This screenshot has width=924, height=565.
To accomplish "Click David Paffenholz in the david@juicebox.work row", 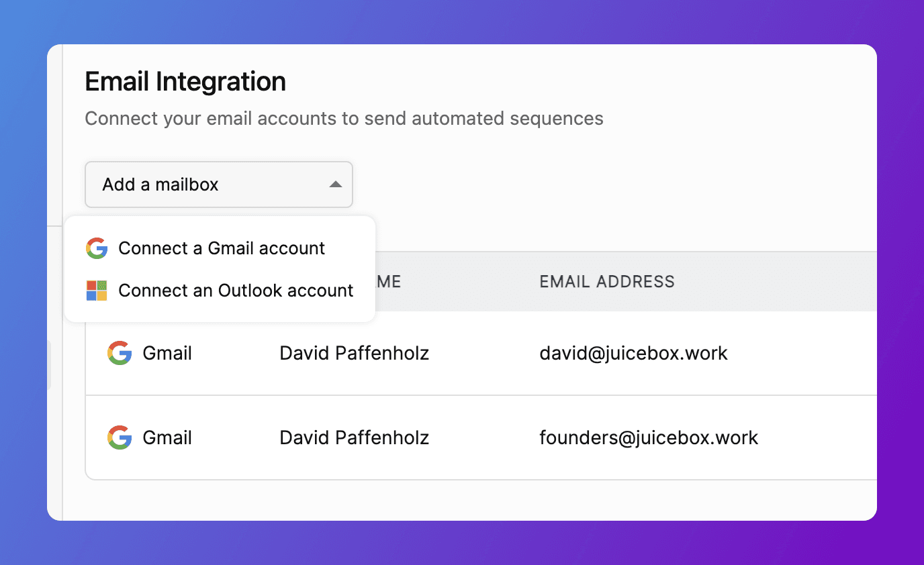I will pos(354,353).
